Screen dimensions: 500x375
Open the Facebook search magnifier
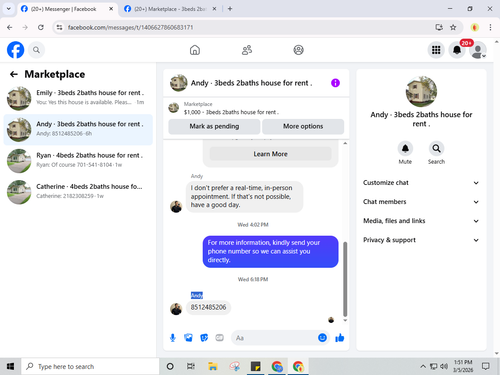click(x=36, y=50)
